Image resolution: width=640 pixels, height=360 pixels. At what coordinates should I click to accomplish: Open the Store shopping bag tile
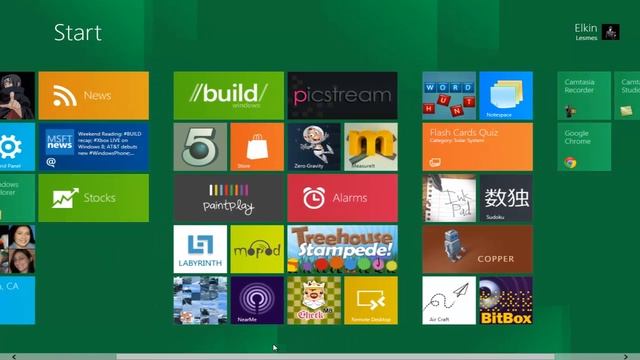click(257, 147)
